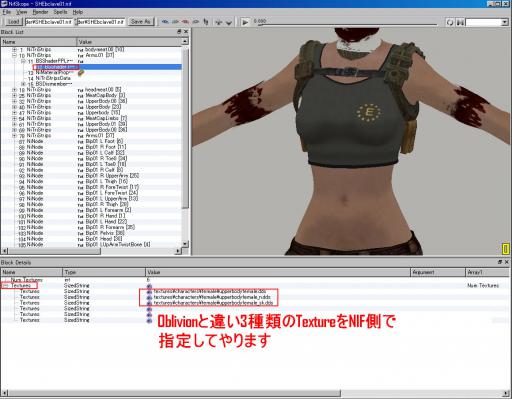Click the flower icon beside upperbodyfemale_sk.dds
Viewport: 512px width, 399px height.
pos(149,303)
